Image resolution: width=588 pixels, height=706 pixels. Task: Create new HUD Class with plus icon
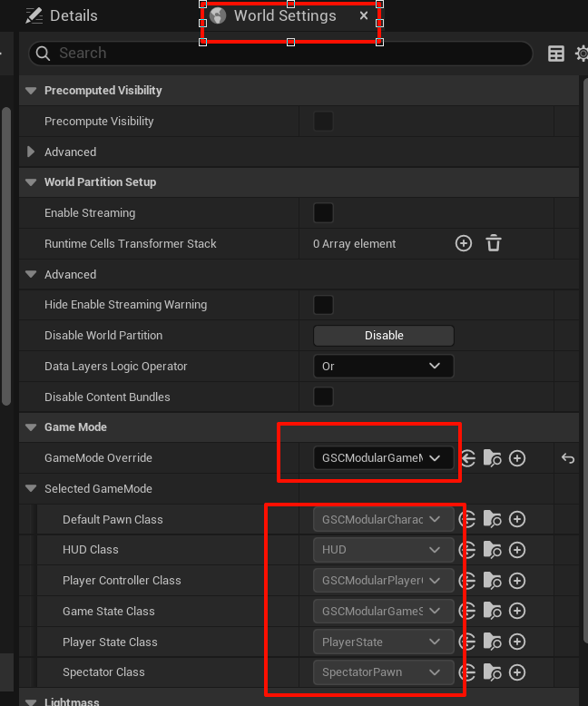click(x=517, y=550)
